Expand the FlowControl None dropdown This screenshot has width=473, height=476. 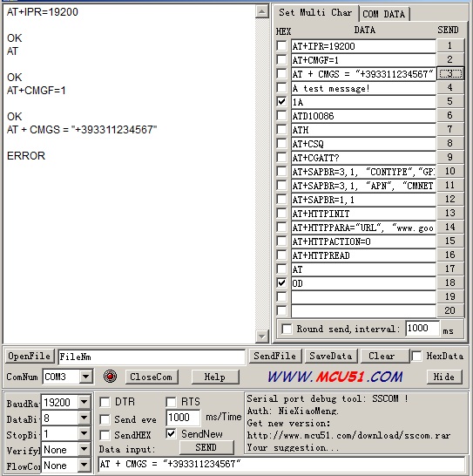click(84, 465)
